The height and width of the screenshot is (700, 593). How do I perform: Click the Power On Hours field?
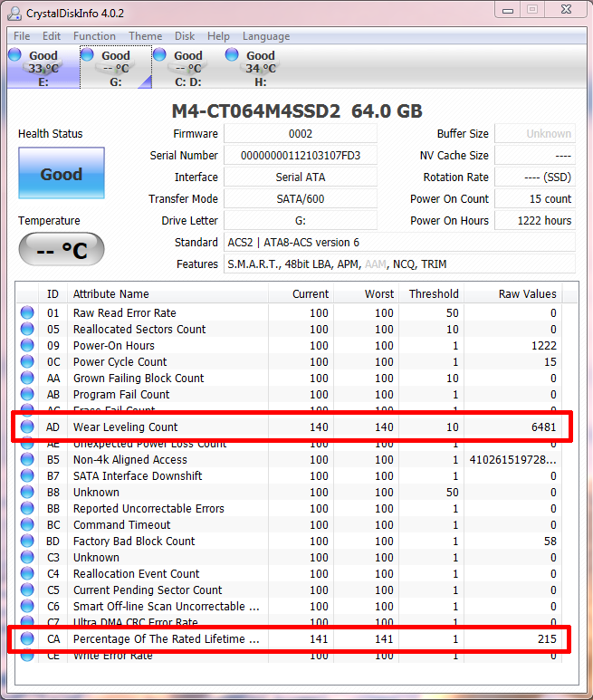535,221
